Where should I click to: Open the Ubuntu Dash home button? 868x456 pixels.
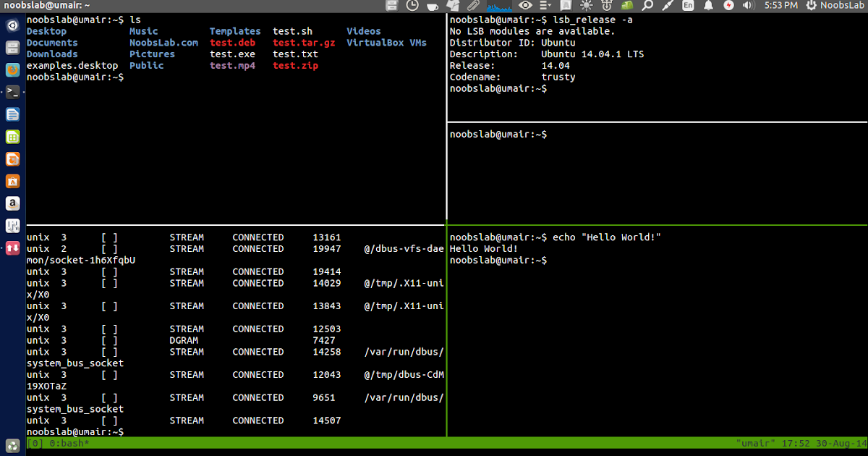click(x=12, y=25)
